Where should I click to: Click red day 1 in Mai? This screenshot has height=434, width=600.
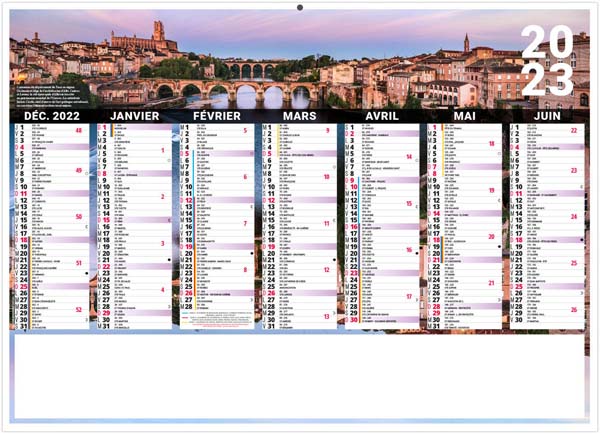[435, 127]
